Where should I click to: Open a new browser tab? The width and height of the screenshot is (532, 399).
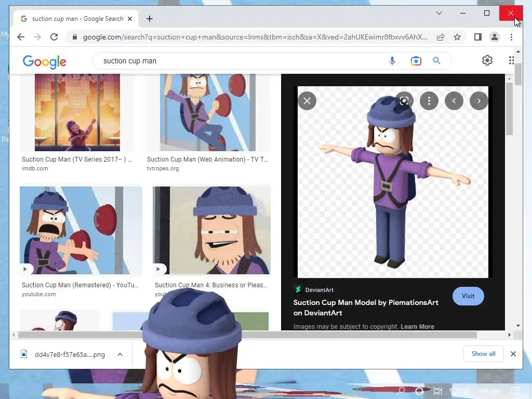coord(149,19)
